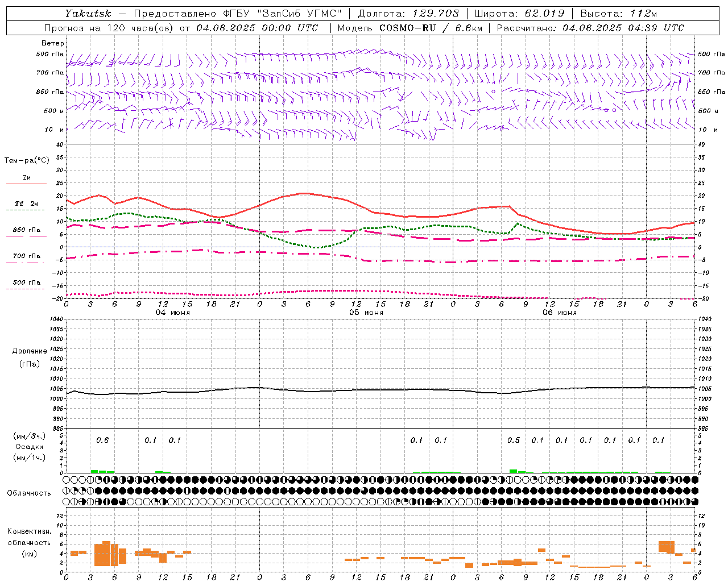
Task: Click the 0.6 precipitation value
Action: (x=102, y=440)
